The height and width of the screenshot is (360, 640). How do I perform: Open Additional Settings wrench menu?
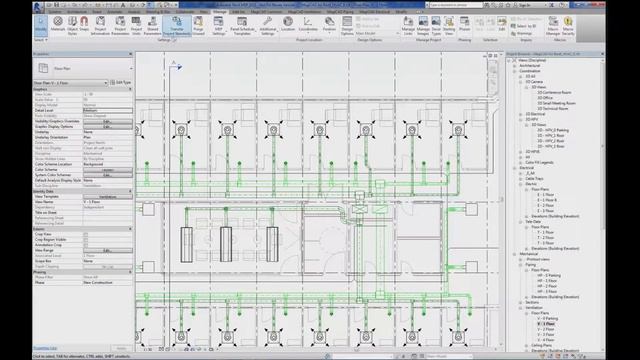tap(267, 26)
